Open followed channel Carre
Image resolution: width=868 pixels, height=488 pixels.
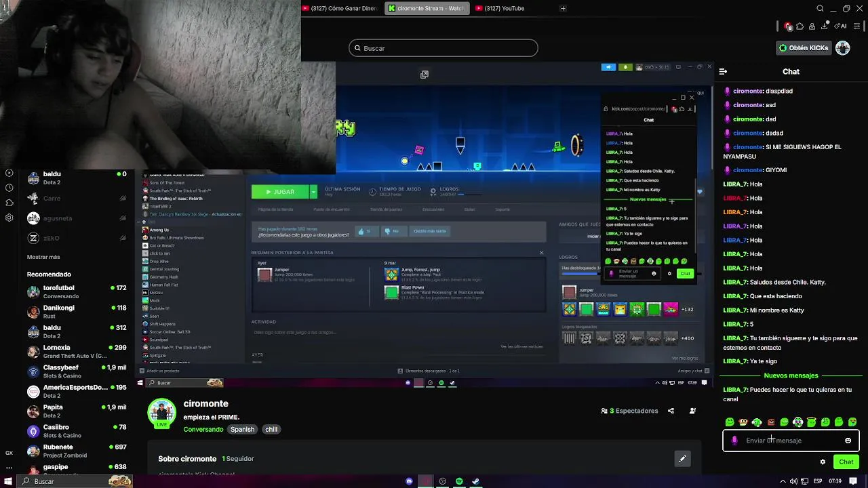(x=76, y=198)
